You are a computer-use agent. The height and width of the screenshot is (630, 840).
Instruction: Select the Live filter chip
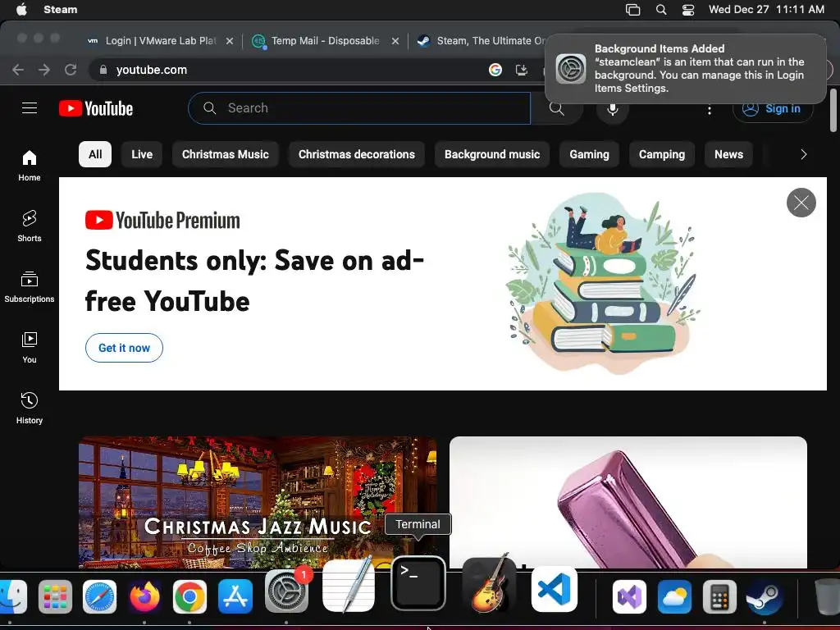point(142,154)
